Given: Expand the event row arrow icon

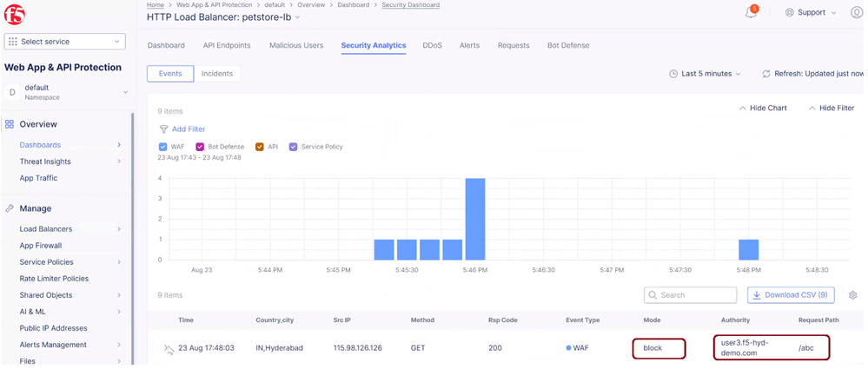Looking at the screenshot, I should point(169,349).
